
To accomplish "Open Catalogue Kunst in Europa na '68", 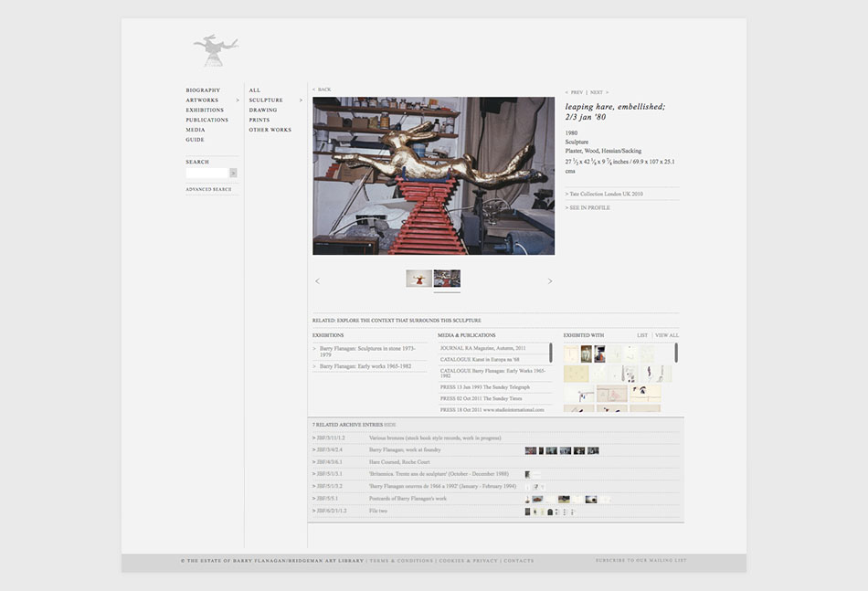I will coord(480,360).
